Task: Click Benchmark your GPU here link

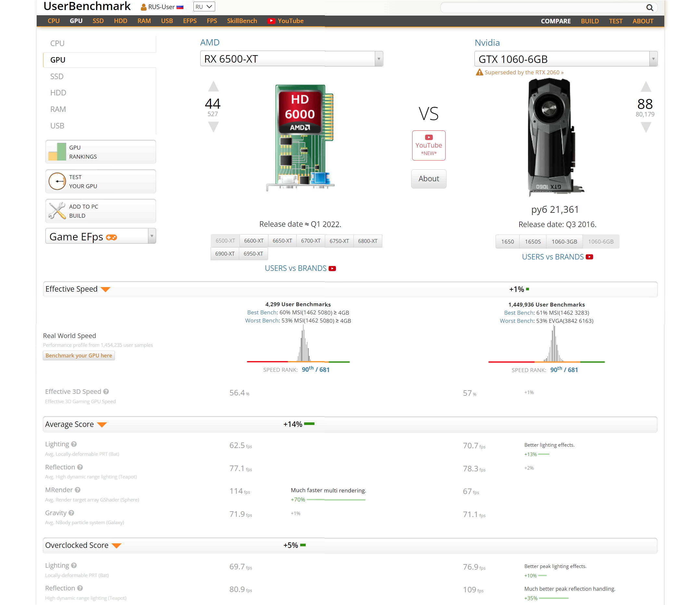Action: 79,356
